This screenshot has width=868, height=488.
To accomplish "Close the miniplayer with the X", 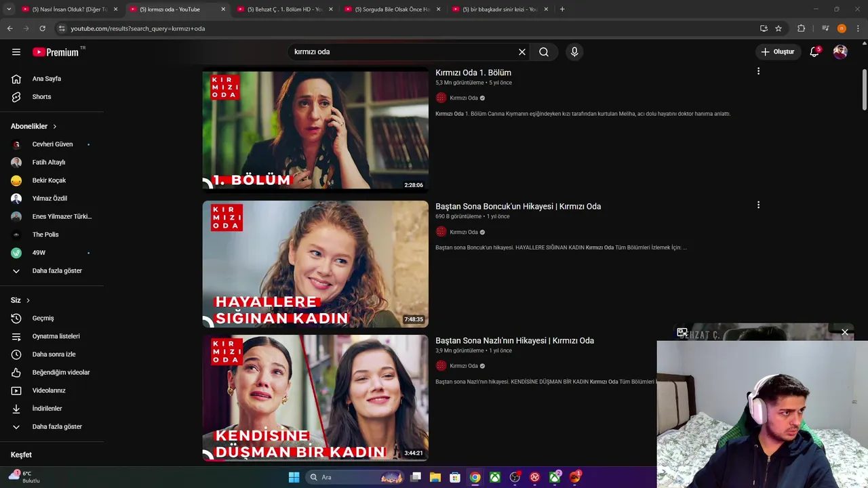I will 845,332.
